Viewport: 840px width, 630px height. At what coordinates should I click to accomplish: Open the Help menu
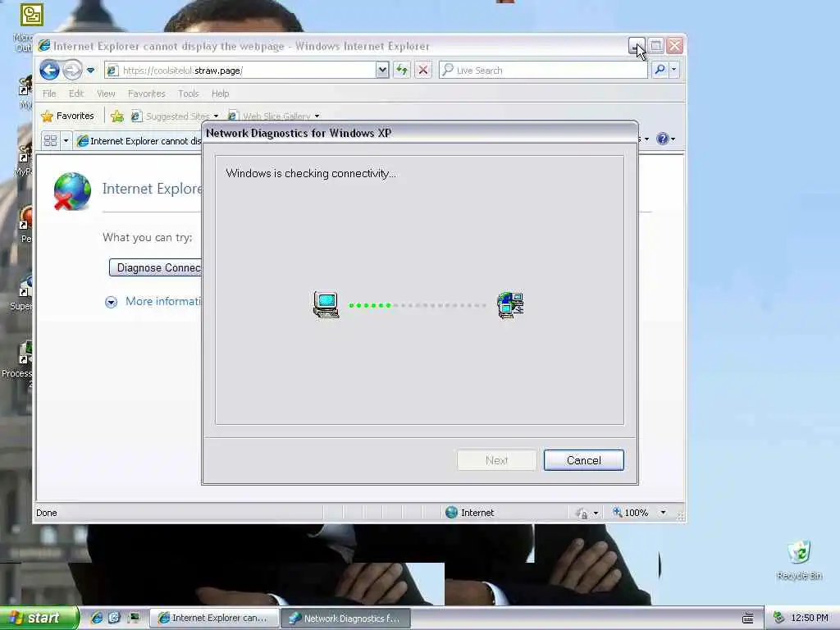(220, 94)
